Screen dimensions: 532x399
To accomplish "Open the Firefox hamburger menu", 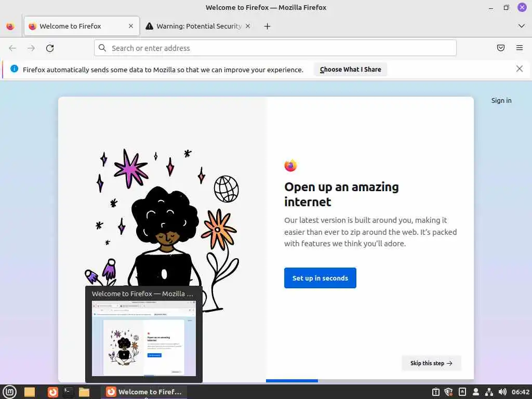I will 520,48.
